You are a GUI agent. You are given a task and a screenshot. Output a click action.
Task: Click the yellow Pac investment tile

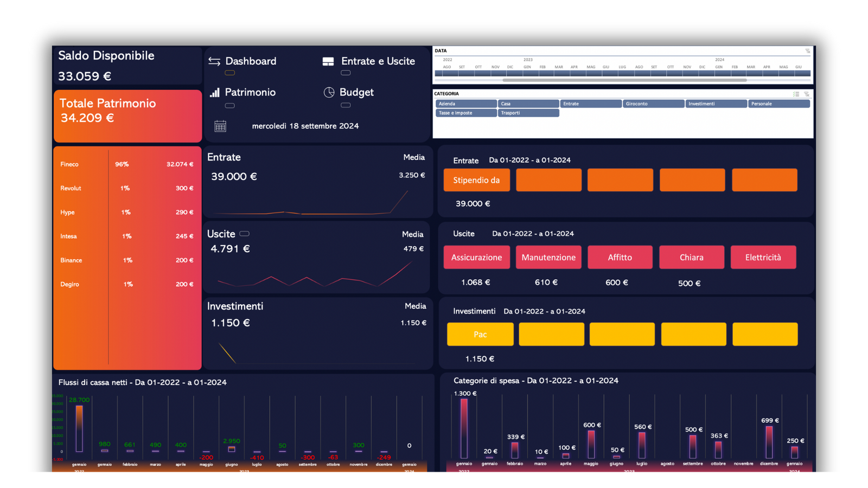click(480, 334)
